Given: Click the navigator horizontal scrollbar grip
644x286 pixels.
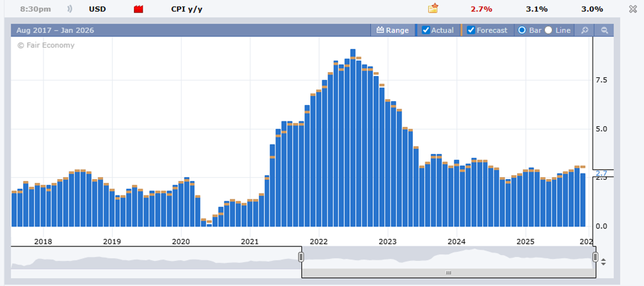Looking at the screenshot, I should pyautogui.click(x=448, y=272).
